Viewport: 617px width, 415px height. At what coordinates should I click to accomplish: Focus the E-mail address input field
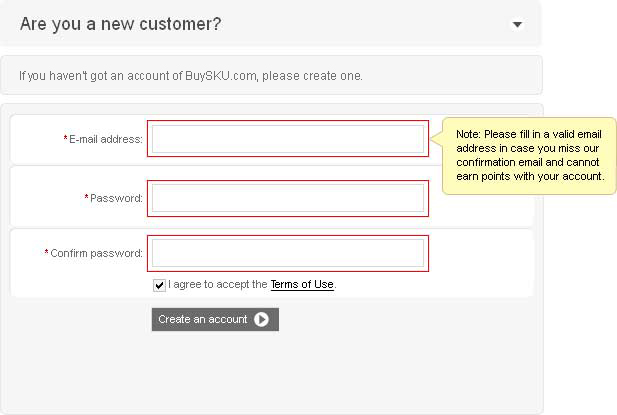[x=288, y=139]
